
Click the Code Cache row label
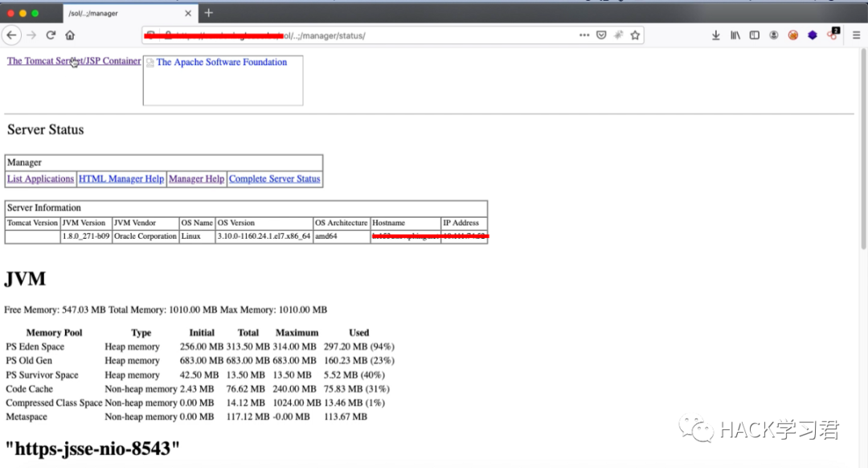pos(30,389)
